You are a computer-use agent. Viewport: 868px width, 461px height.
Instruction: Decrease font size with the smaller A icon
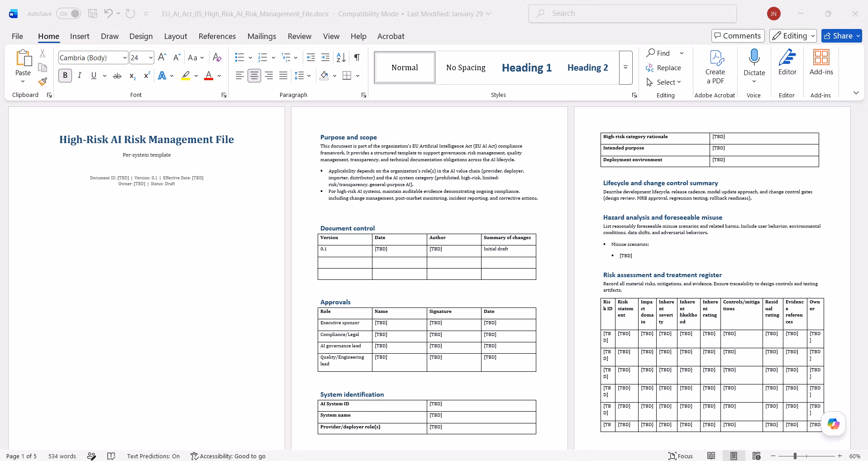tap(176, 58)
